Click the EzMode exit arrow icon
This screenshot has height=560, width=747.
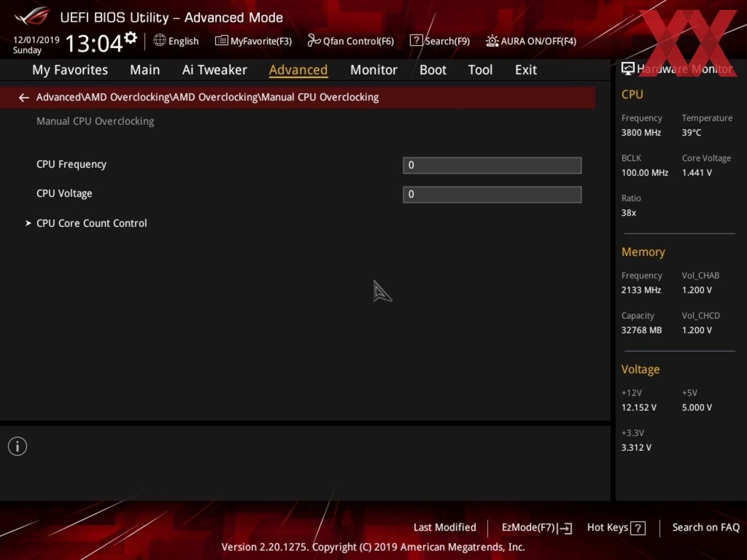click(x=565, y=528)
